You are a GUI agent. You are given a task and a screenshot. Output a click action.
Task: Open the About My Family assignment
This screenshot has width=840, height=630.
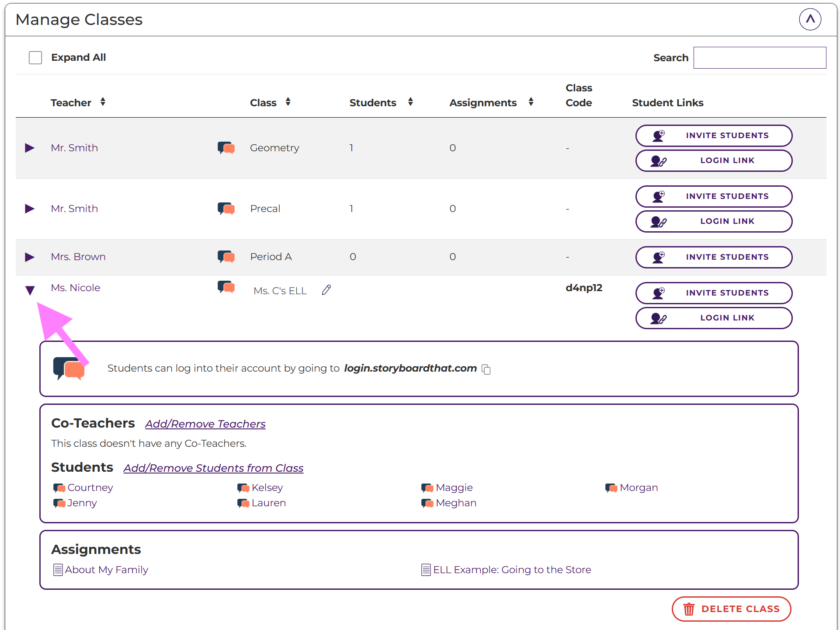pos(106,570)
